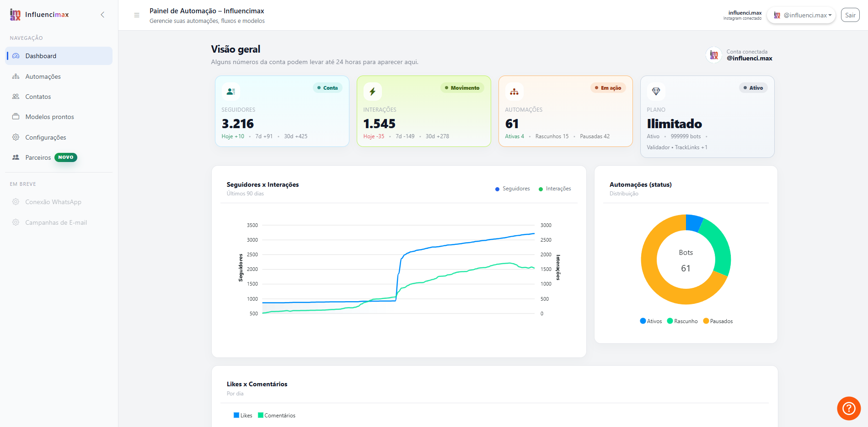Toggle Ativos in donut legend
The width and height of the screenshot is (868, 427).
point(651,321)
